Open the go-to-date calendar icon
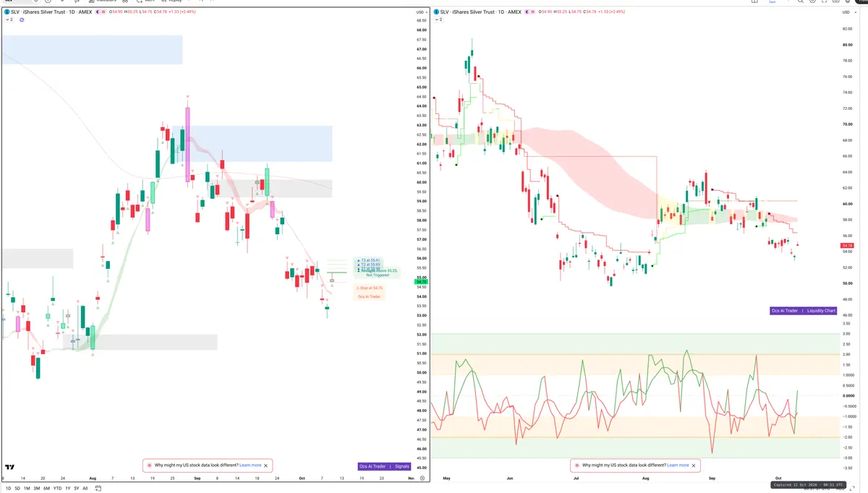Image resolution: width=868 pixels, height=493 pixels. coord(98,489)
